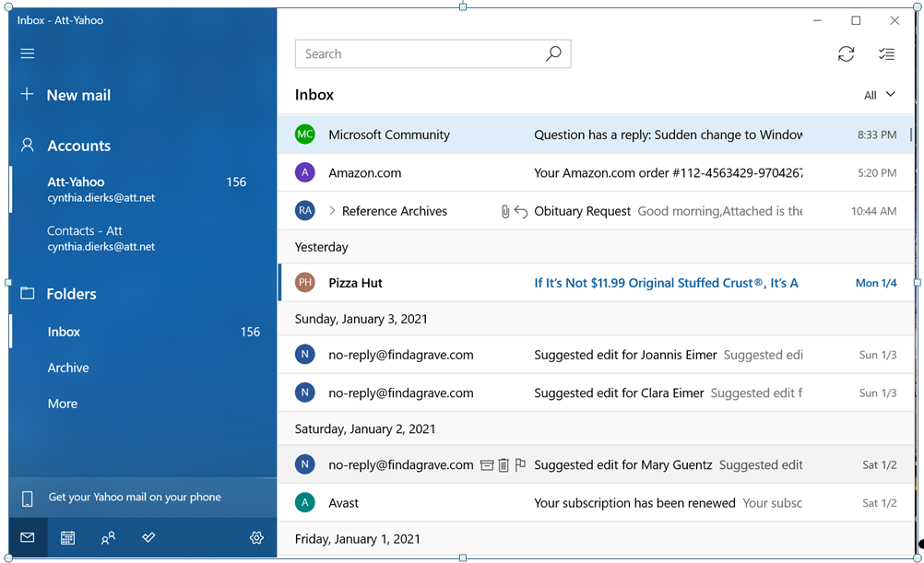Click Friday, January 1, 2021 header
Screen dimensions: 924x563
point(595,539)
